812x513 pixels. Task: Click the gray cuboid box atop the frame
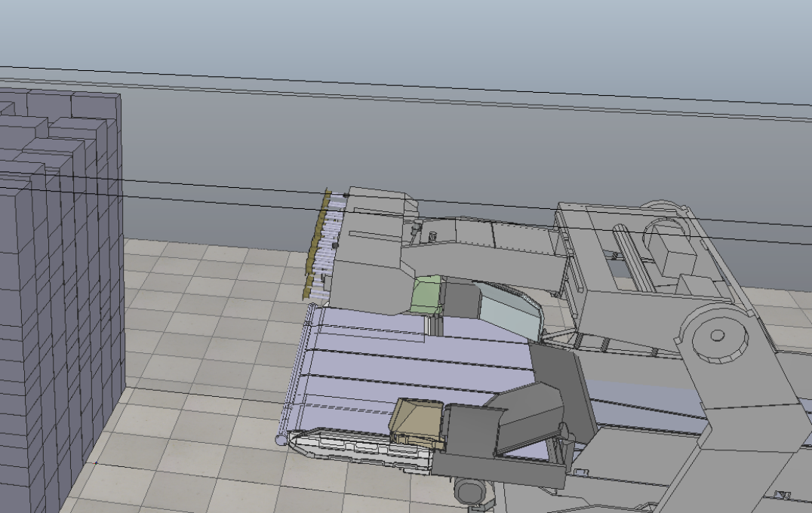tap(671, 248)
